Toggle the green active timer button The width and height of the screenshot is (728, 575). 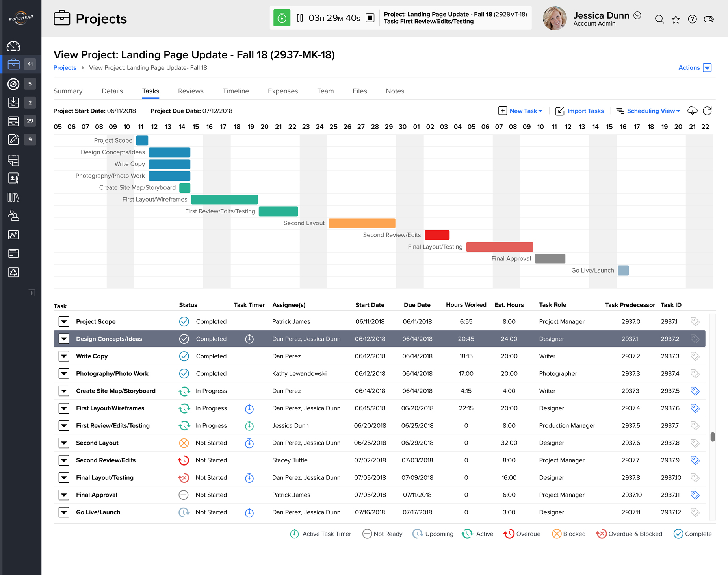pos(282,18)
